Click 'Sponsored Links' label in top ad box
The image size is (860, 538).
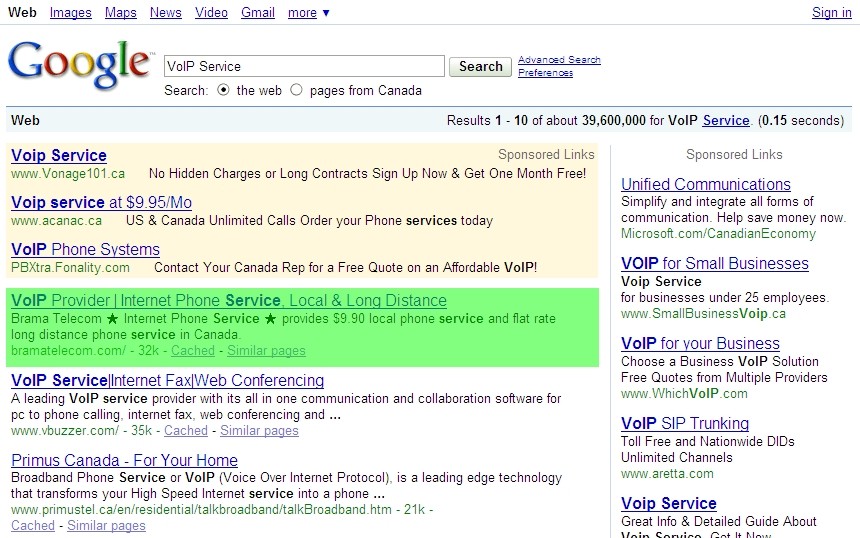[x=546, y=155]
